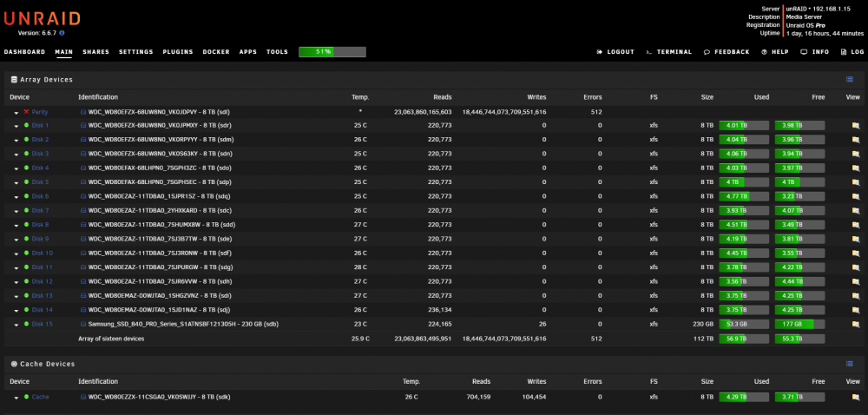Toggle Cache Devices list view icon
Viewport: 868px width, 415px height.
[x=849, y=364]
